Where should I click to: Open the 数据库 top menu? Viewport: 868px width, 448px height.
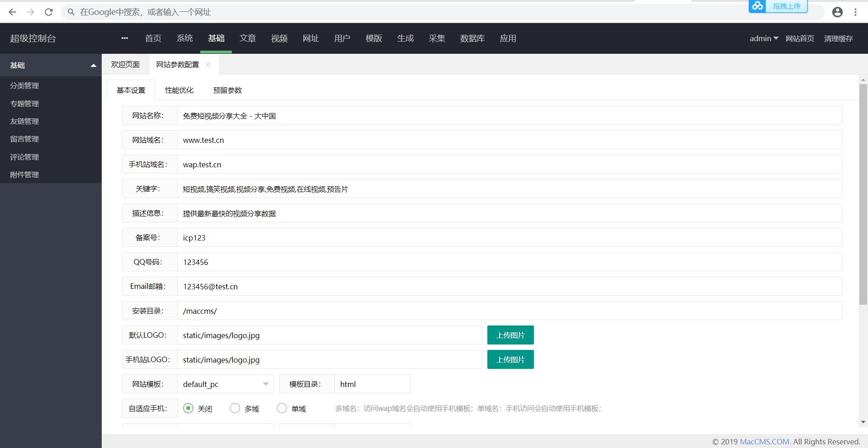472,38
